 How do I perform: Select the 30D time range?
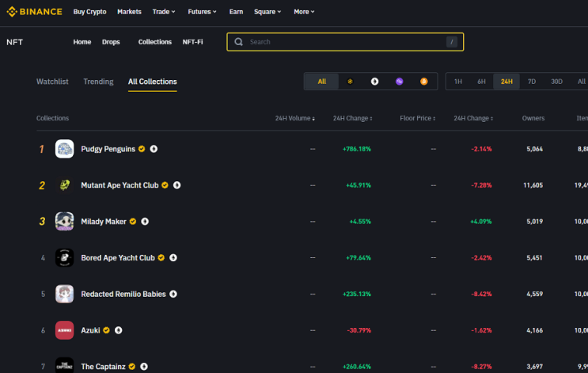tap(556, 82)
